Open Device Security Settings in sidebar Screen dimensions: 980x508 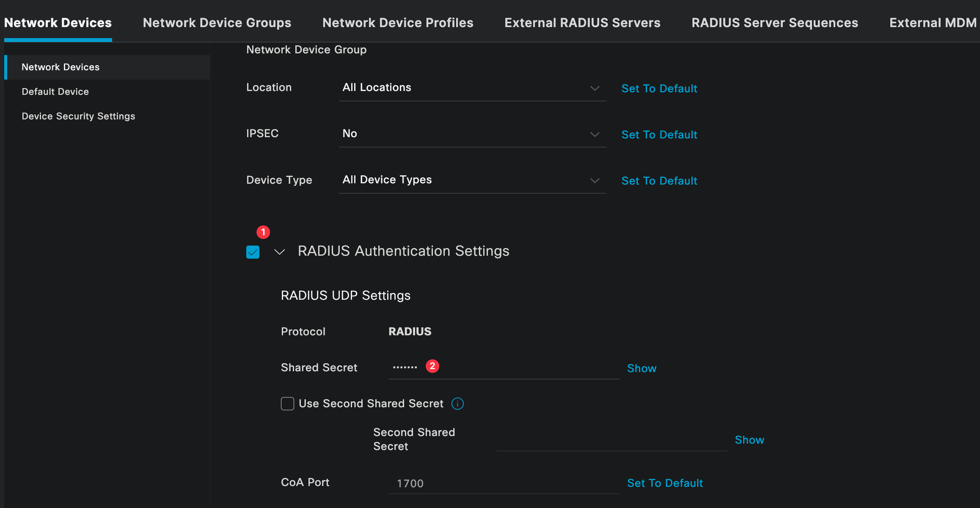tap(78, 116)
